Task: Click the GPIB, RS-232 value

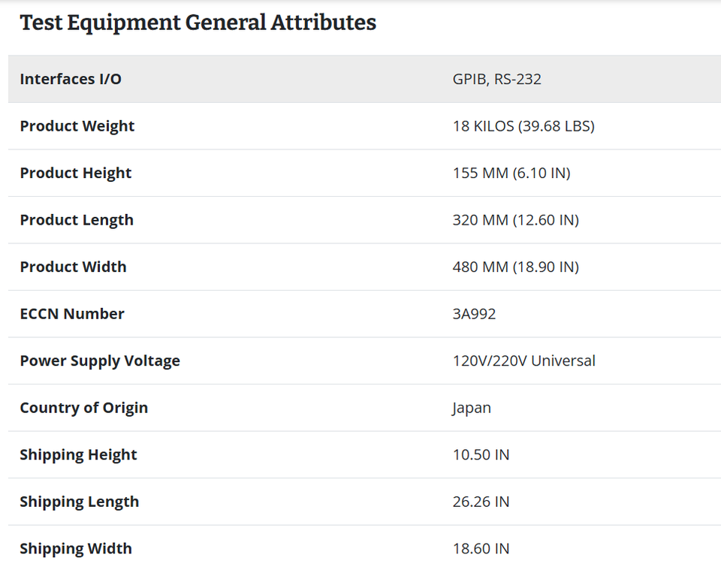Action: (496, 79)
